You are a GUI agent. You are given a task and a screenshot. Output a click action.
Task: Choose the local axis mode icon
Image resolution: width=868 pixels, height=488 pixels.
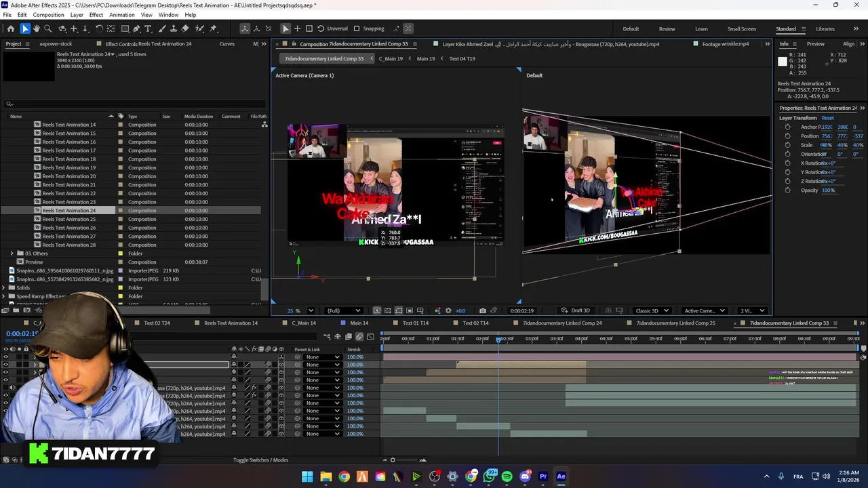pos(245,28)
